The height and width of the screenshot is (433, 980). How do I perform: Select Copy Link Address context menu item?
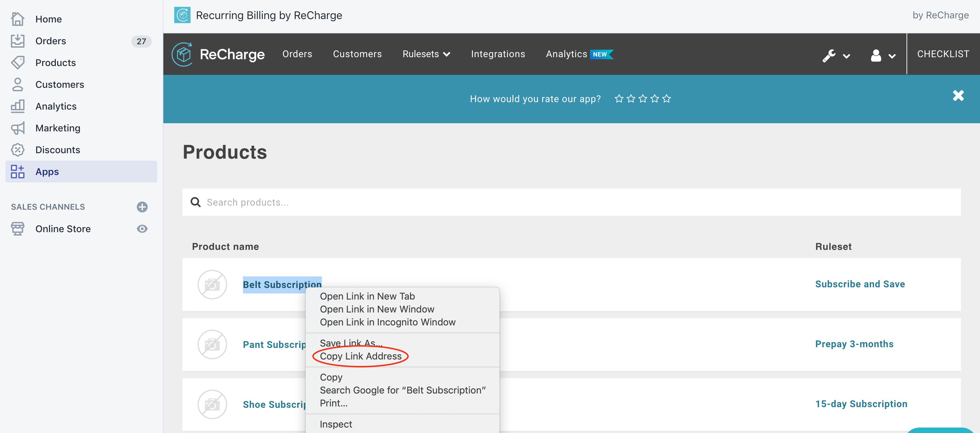pos(360,355)
